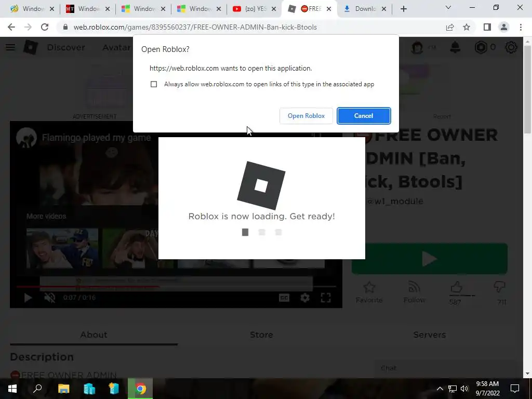The height and width of the screenshot is (399, 532).
Task: Click the Open Roblox button
Action: pos(306,116)
